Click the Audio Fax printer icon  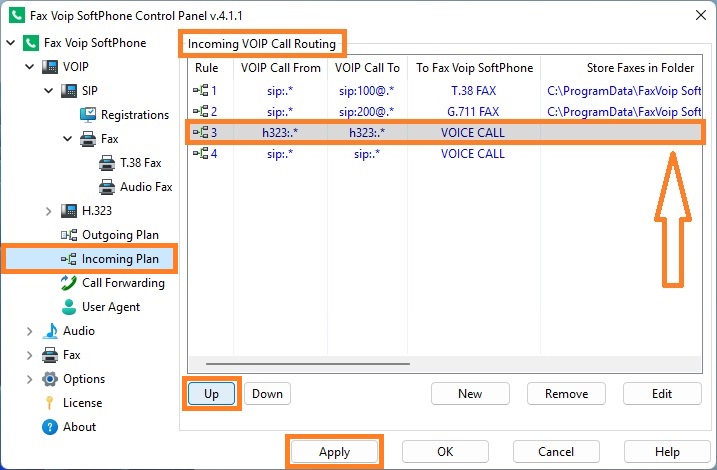107,187
